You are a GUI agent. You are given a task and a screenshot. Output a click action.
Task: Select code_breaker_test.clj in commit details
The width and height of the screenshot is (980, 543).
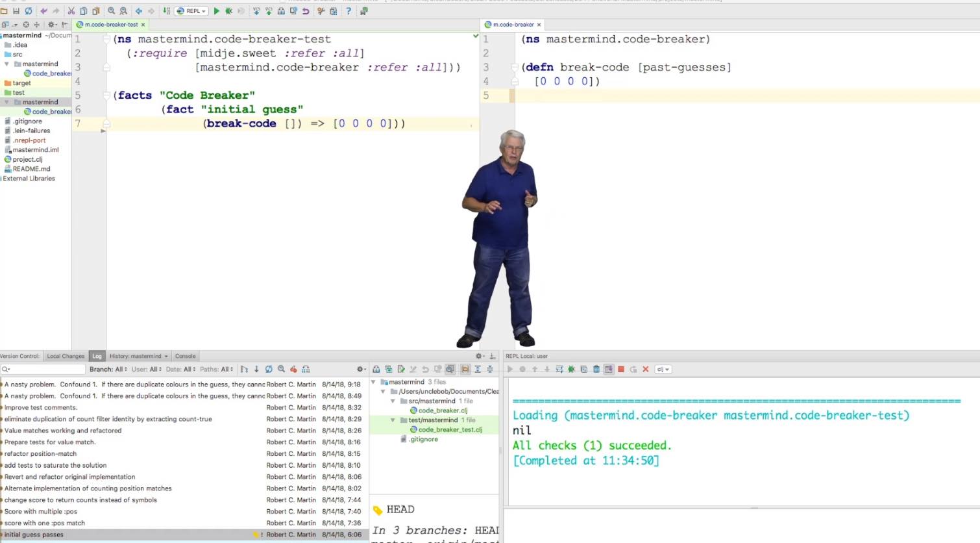click(446, 429)
